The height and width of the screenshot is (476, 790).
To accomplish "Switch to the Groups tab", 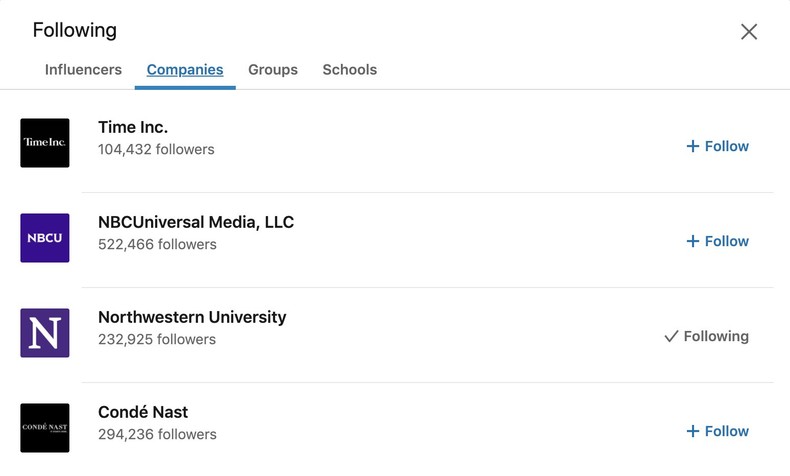I will pyautogui.click(x=273, y=70).
